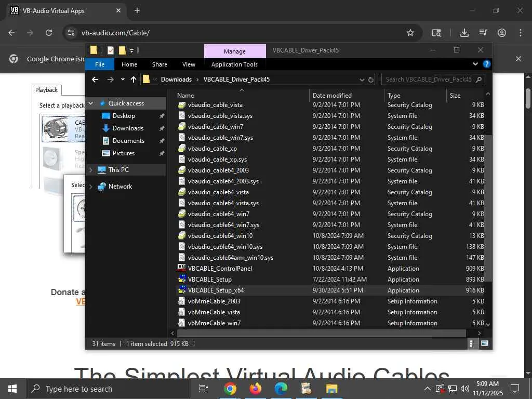The height and width of the screenshot is (399, 532).
Task: Sort files by Date modified column
Action: tap(332, 95)
